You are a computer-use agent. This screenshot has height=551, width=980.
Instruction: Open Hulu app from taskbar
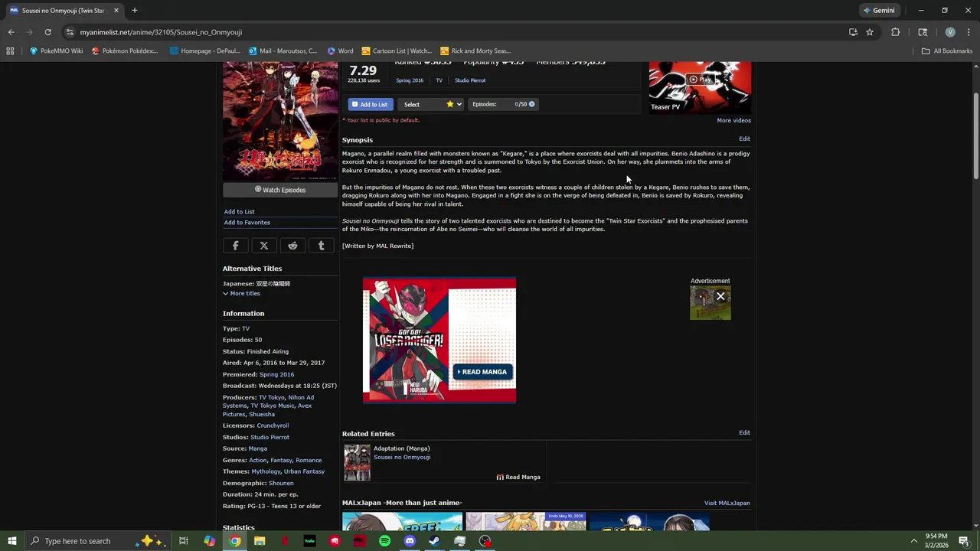click(309, 541)
